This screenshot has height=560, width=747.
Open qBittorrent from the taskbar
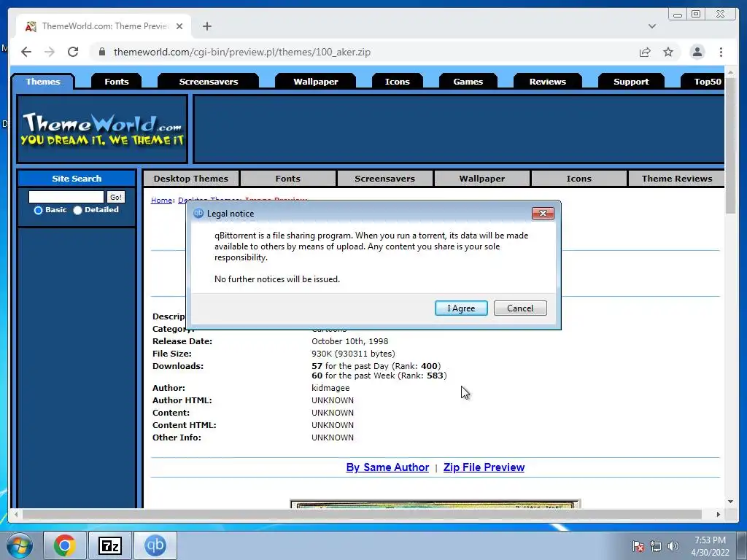click(x=155, y=545)
